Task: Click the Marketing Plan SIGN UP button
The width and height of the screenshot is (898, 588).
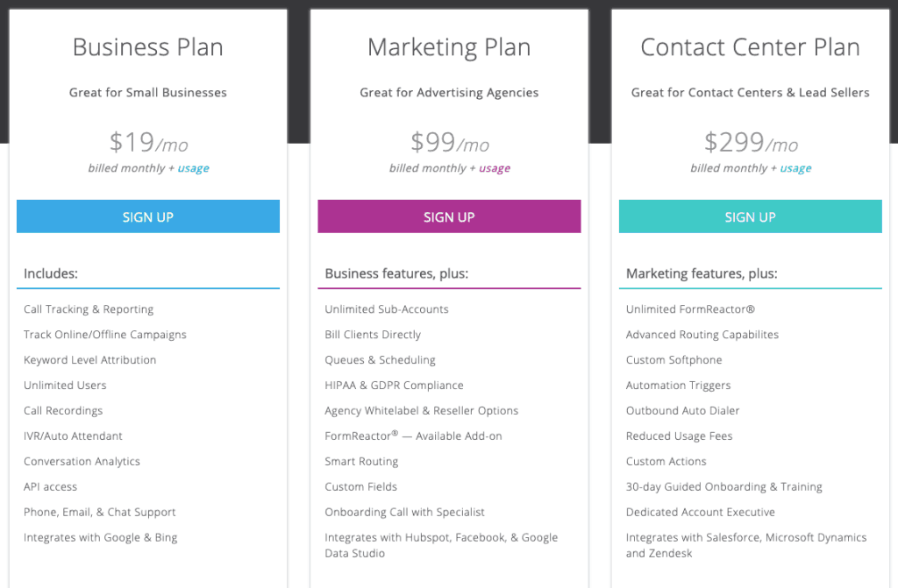Action: point(449,216)
